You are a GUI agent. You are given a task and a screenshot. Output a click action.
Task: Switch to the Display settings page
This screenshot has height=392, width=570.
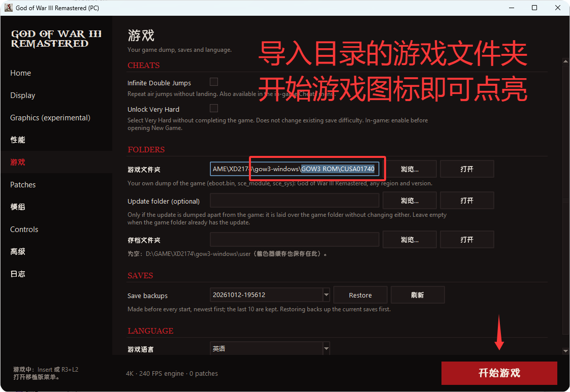tap(22, 95)
